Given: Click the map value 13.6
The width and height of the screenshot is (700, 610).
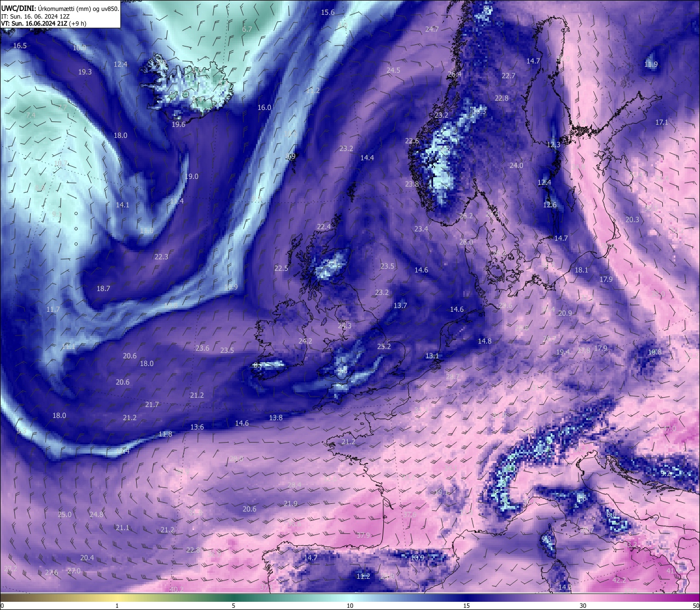Looking at the screenshot, I should click(197, 427).
